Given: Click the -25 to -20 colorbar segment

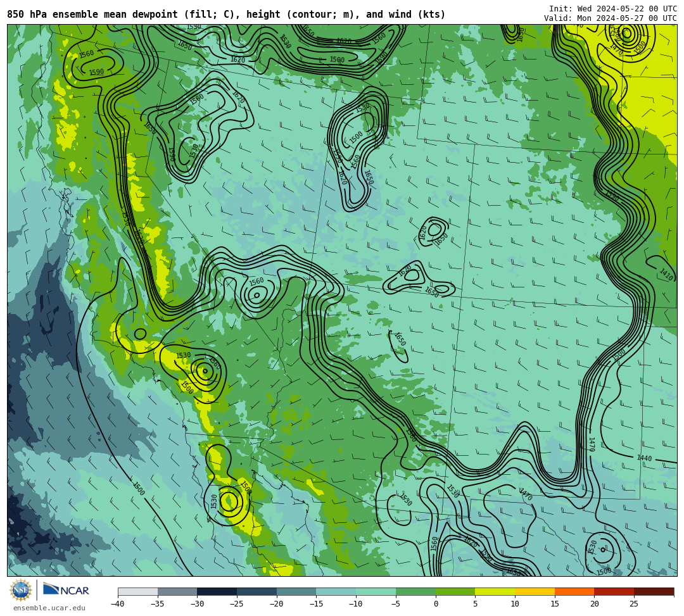Looking at the screenshot, I should pos(256,591).
